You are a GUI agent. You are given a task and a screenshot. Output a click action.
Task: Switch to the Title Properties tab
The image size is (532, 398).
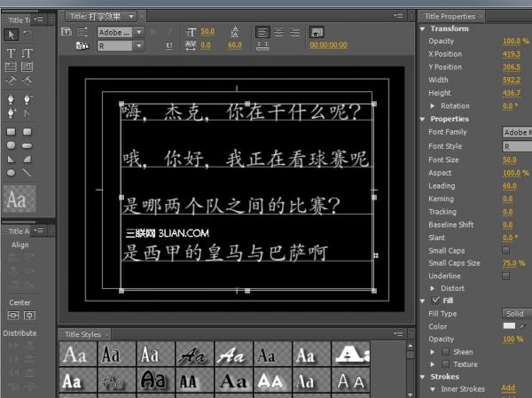(x=450, y=16)
